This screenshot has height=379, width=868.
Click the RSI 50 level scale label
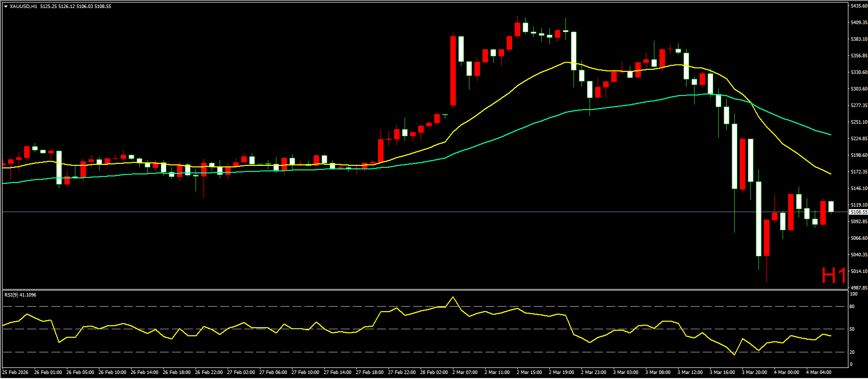(x=852, y=329)
